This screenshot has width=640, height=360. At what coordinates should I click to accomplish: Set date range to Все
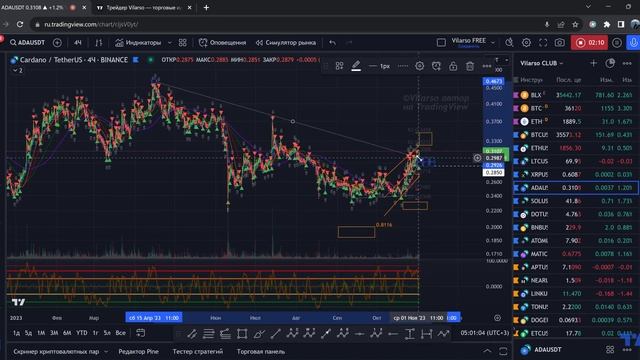[120, 333]
